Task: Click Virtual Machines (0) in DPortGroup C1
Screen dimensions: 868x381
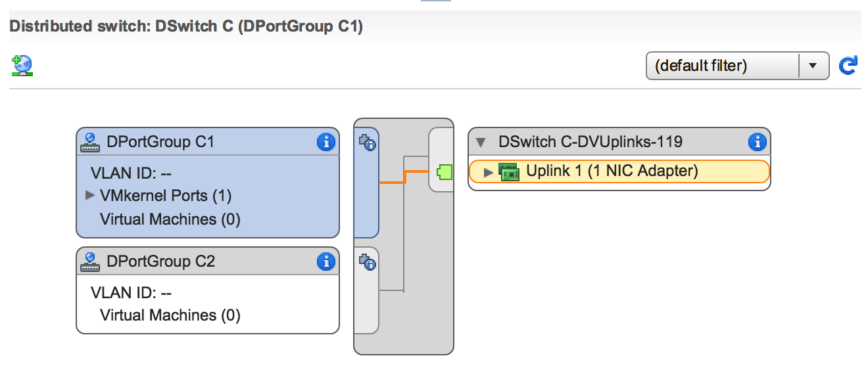Action: coord(170,219)
